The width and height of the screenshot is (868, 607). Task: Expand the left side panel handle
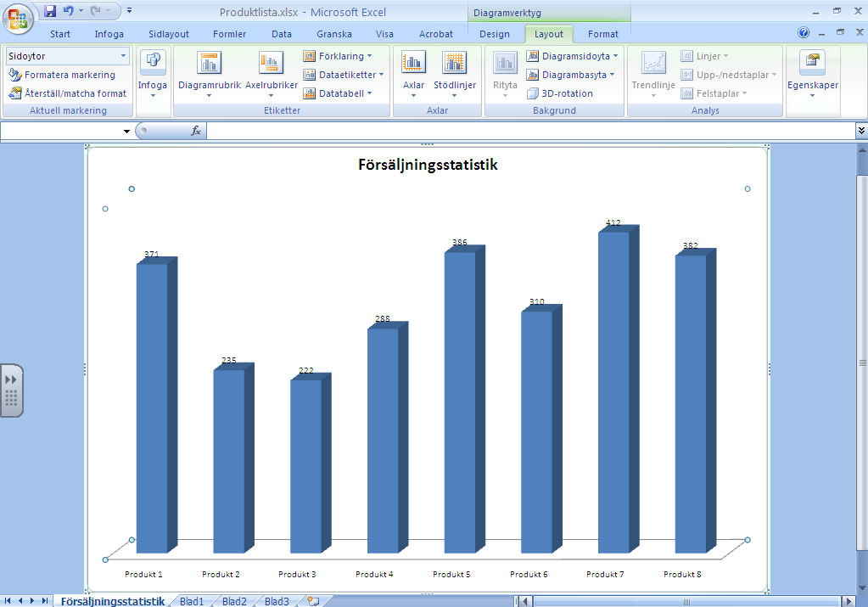click(x=12, y=391)
